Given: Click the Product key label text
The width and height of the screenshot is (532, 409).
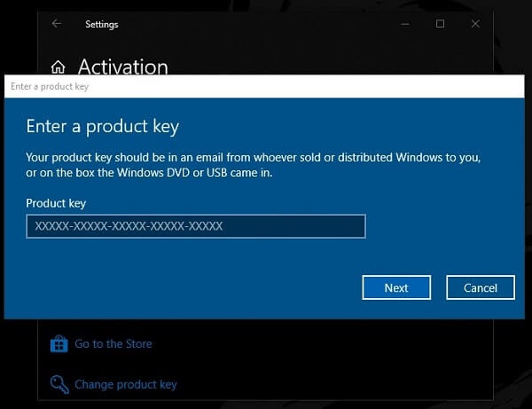Looking at the screenshot, I should (x=56, y=203).
